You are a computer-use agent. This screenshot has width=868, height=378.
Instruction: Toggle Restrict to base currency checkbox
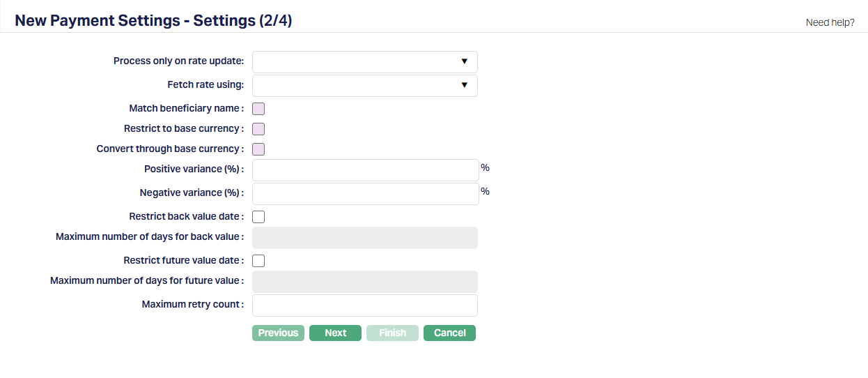[x=258, y=129]
